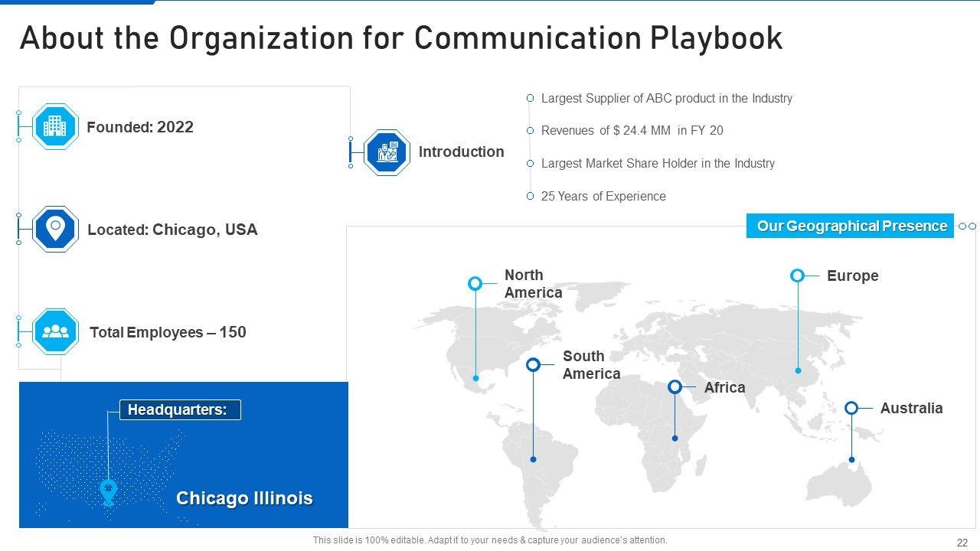Click the slide title text
This screenshot has width=980, height=551.
pos(400,38)
